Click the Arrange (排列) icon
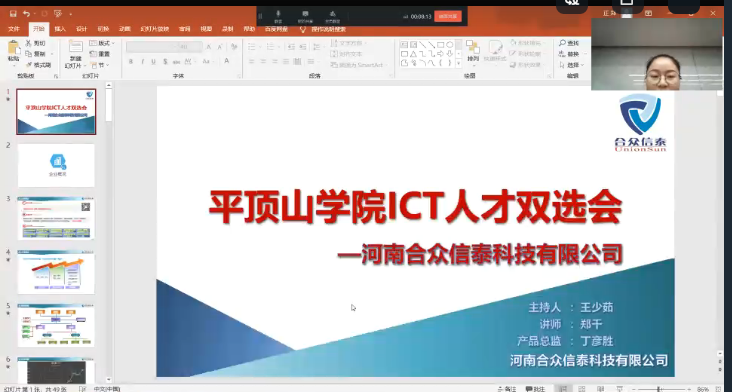Screen dimensions: 732x392 coord(473,48)
